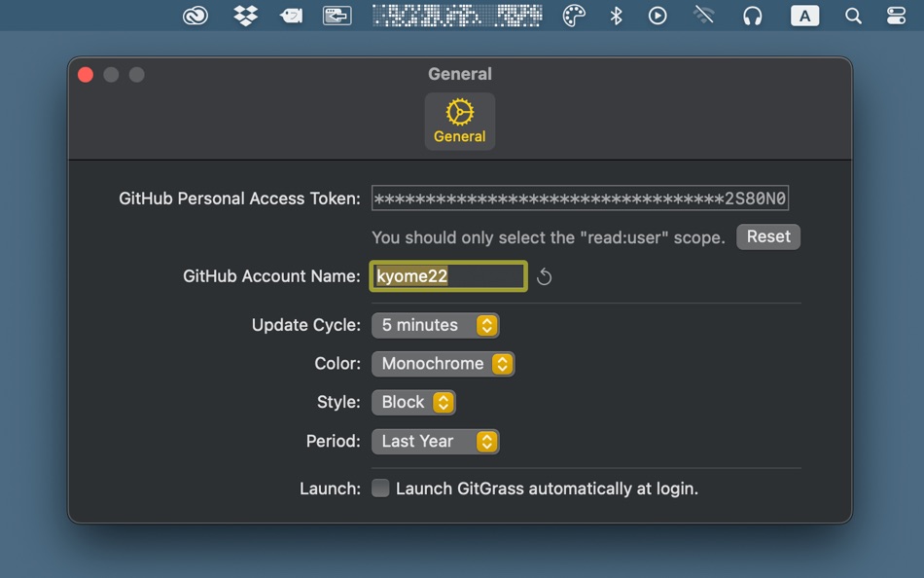Enable Launch GitGrass automatically at login

click(x=380, y=488)
